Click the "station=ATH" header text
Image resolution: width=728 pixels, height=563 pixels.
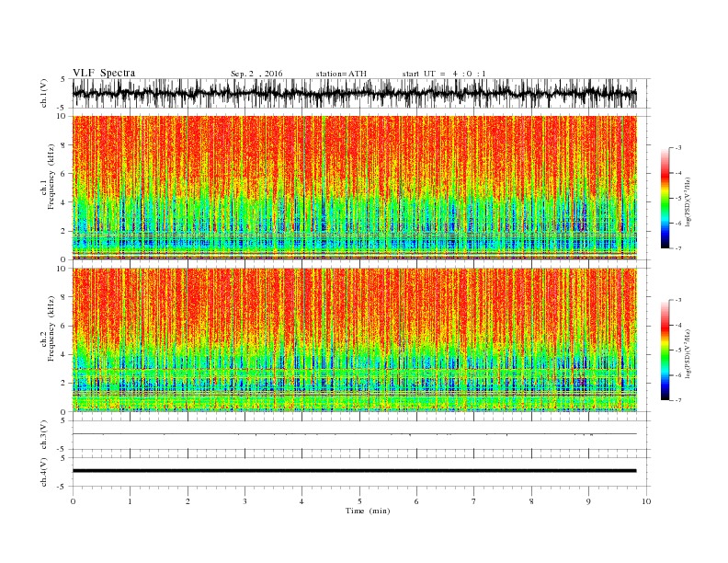click(341, 74)
